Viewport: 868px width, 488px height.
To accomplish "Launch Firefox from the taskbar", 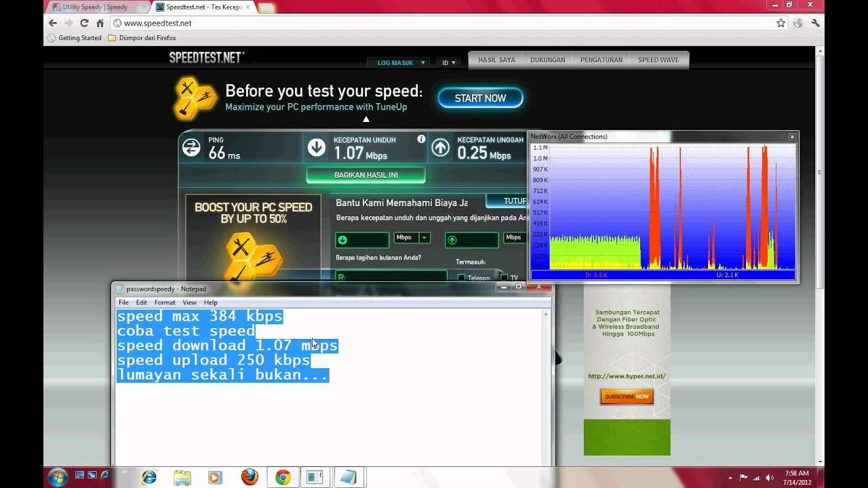I will (x=249, y=477).
